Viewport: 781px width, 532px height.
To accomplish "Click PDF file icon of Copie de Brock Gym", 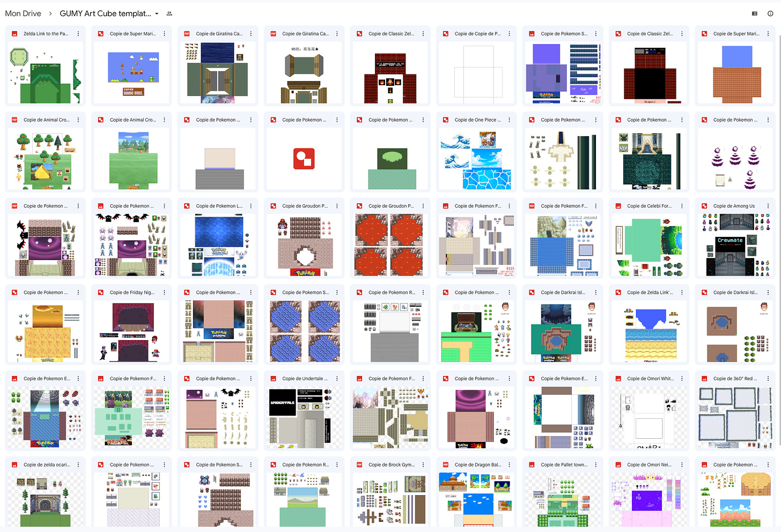I will point(359,465).
